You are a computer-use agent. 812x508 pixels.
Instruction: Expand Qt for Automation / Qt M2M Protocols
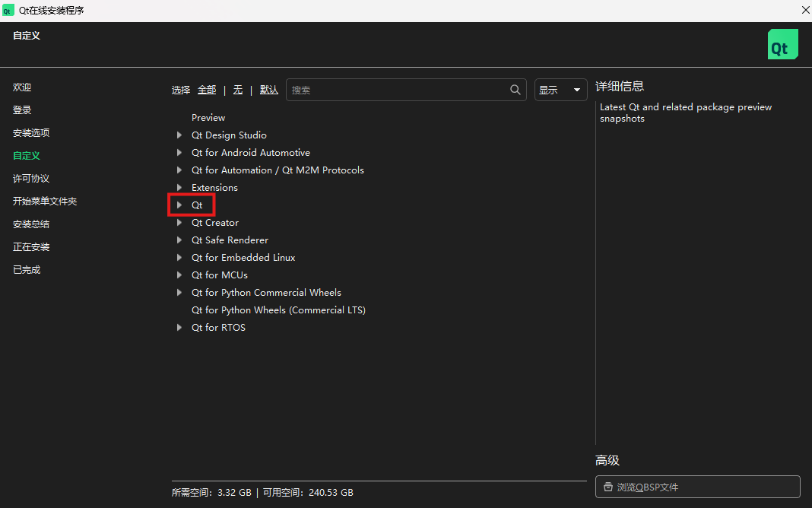(179, 170)
